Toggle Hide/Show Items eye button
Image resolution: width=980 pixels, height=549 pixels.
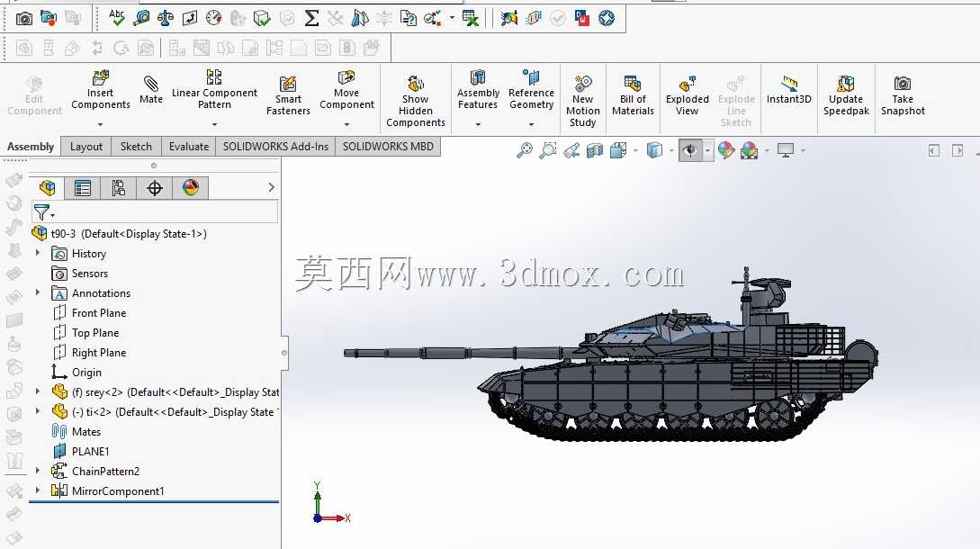(x=690, y=150)
